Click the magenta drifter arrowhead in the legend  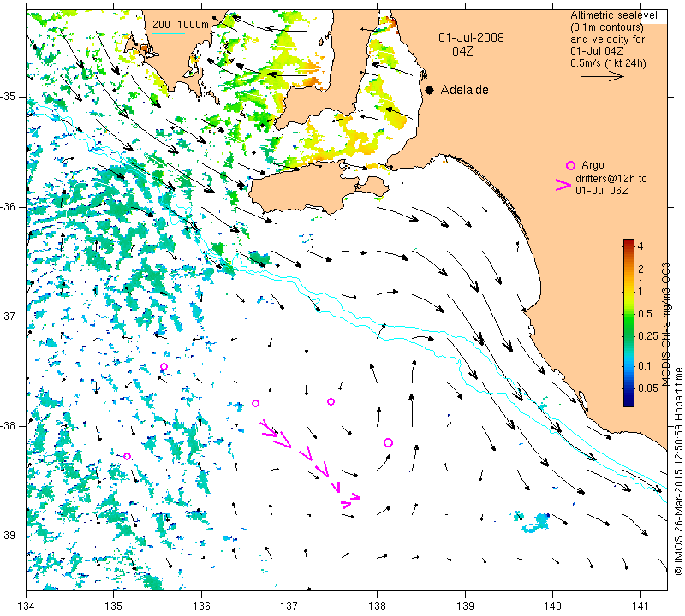[x=563, y=185]
